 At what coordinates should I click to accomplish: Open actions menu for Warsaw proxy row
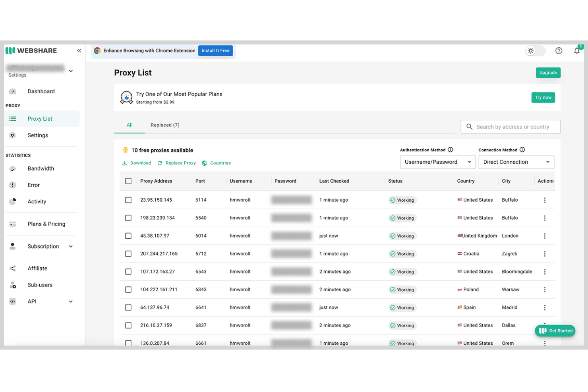tap(545, 290)
